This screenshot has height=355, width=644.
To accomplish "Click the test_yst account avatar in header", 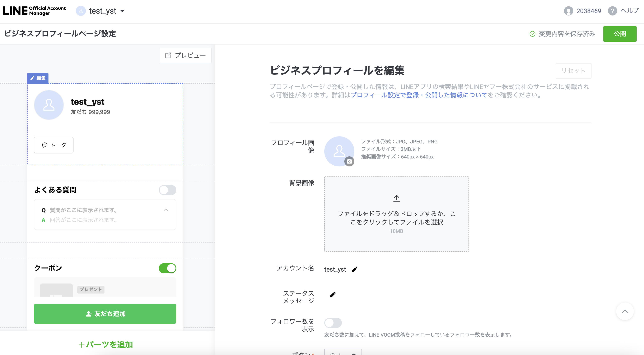I will [81, 11].
